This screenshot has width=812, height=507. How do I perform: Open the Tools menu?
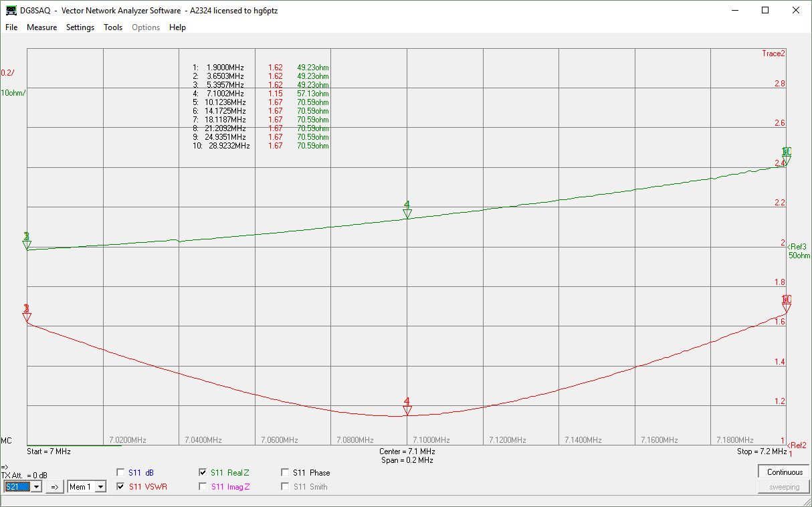(113, 27)
